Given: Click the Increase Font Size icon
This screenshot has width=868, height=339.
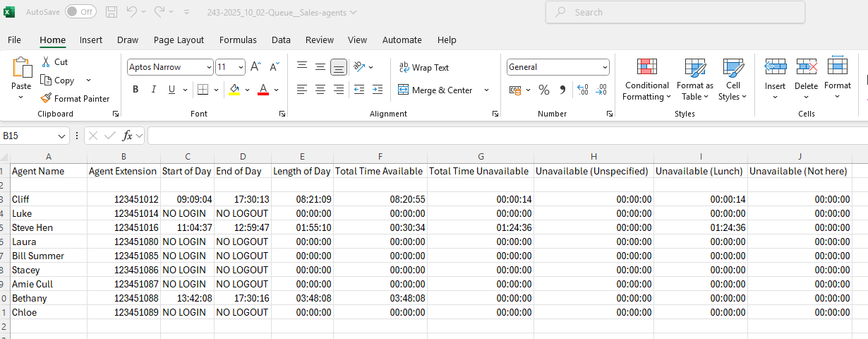Looking at the screenshot, I should pyautogui.click(x=256, y=67).
